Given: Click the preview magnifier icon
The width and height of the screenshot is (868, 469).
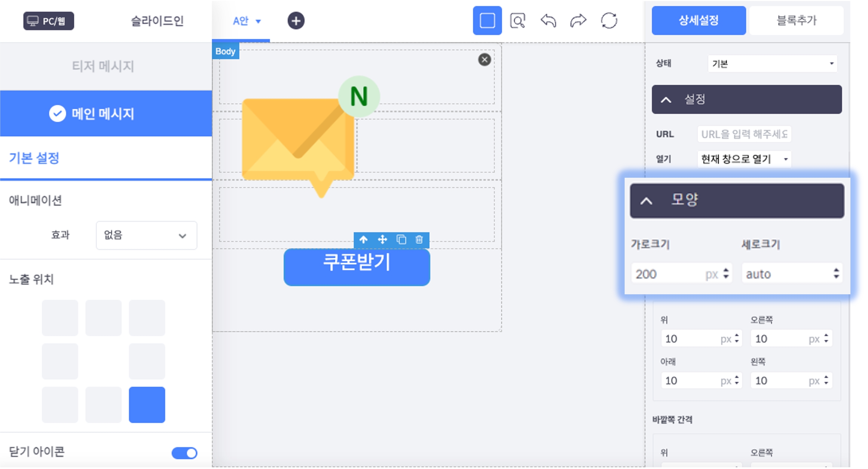Looking at the screenshot, I should [517, 21].
